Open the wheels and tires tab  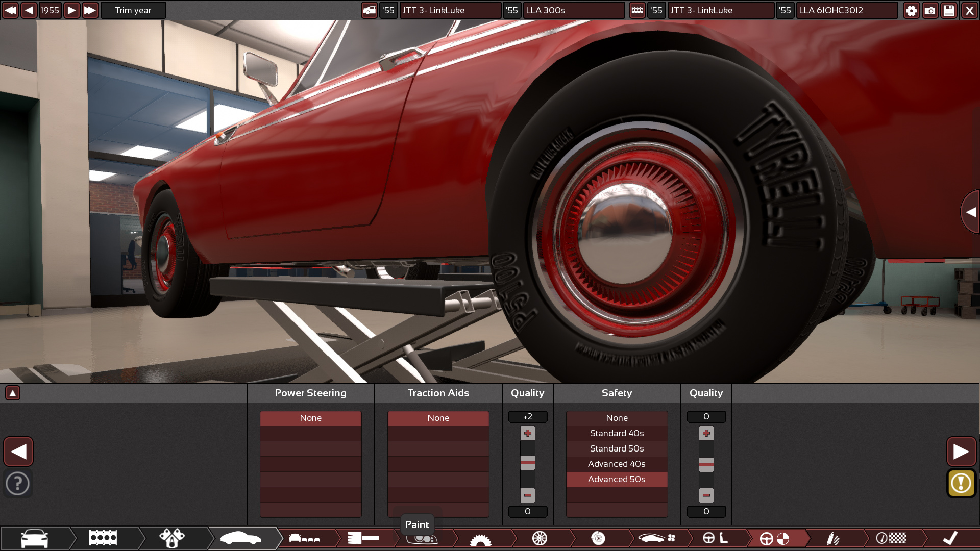point(540,538)
